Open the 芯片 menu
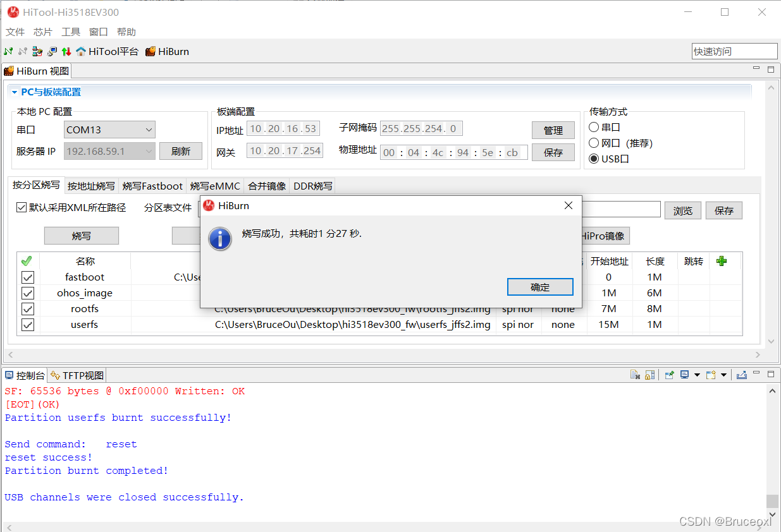 (x=43, y=32)
